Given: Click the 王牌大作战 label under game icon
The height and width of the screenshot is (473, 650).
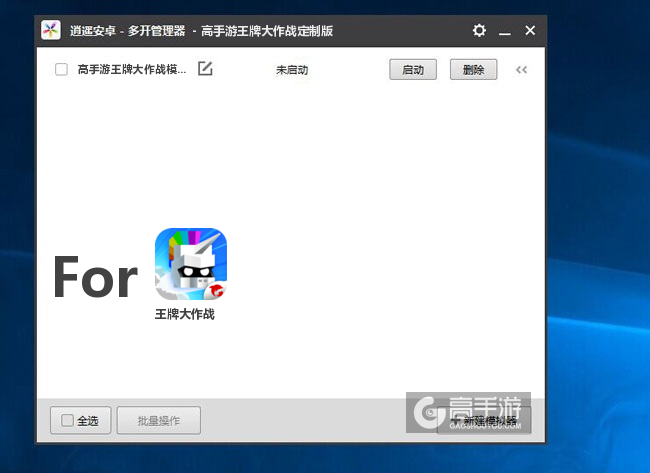Looking at the screenshot, I should 185,314.
